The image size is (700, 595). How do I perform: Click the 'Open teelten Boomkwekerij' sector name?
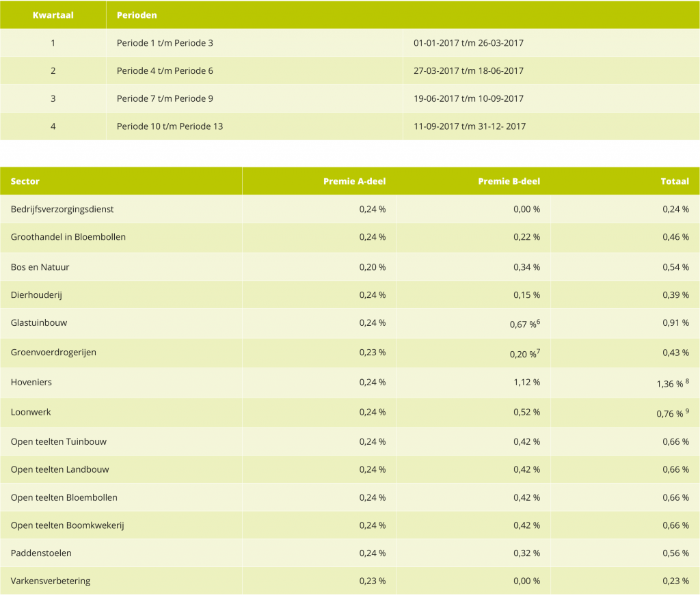(67, 525)
